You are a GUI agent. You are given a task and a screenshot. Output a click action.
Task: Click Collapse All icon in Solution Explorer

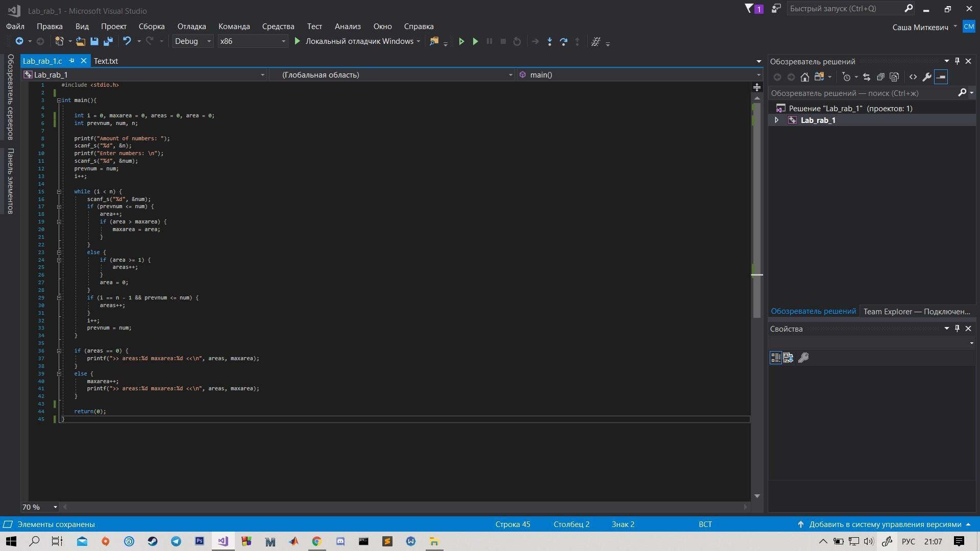tap(880, 77)
